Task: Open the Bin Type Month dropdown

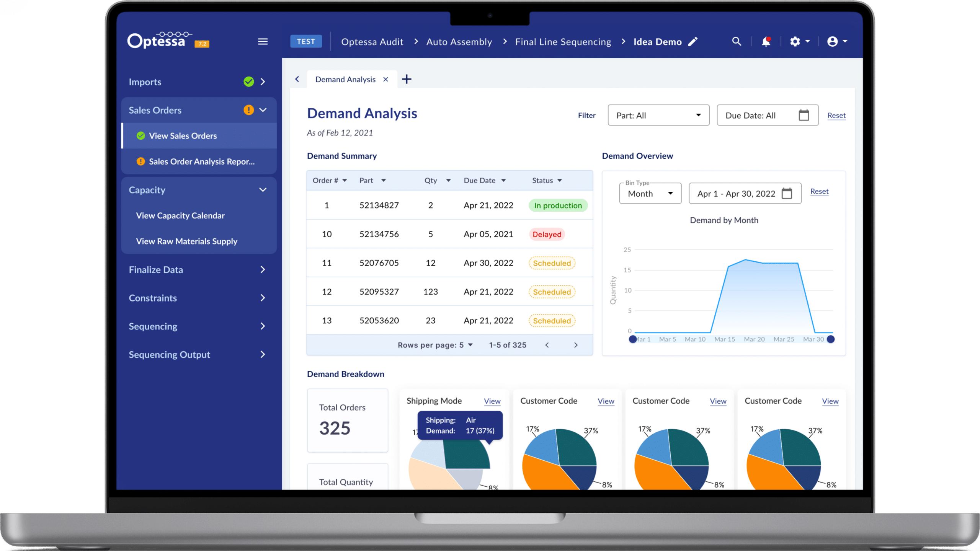Action: pyautogui.click(x=650, y=194)
